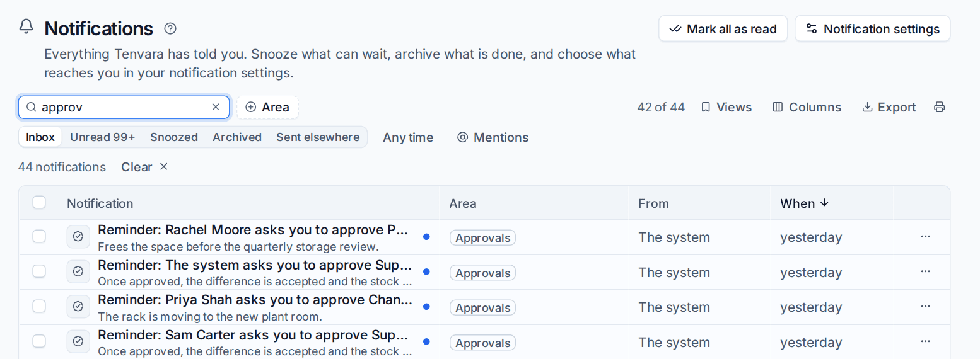Open the Columns chooser
Viewport: 980px width, 359px height.
point(807,107)
